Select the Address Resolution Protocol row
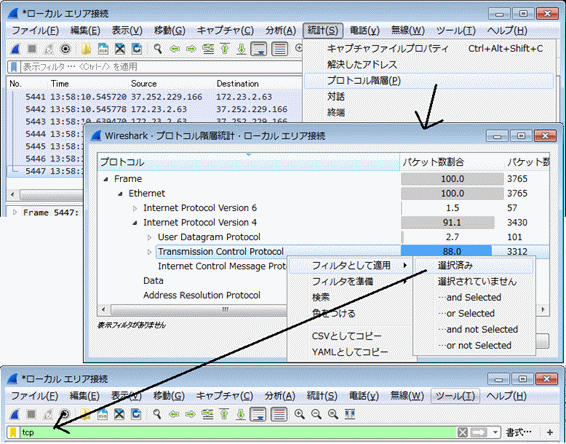This screenshot has height=444, width=566. 202,296
